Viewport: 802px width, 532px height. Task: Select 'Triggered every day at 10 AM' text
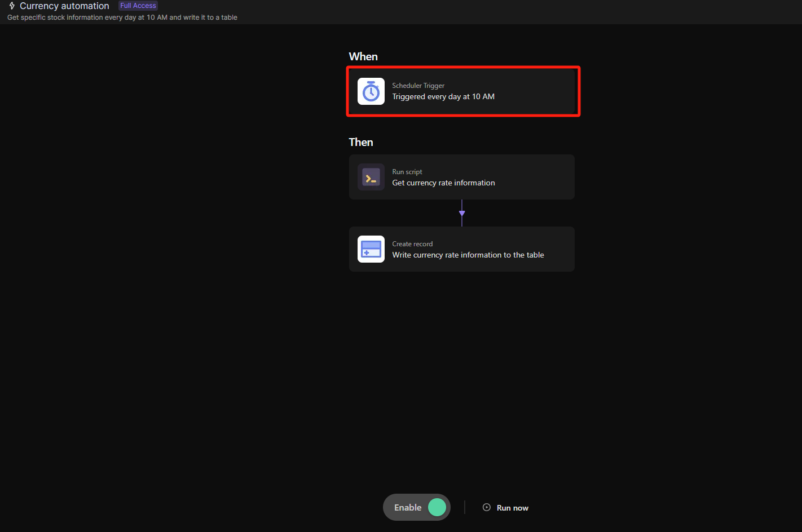pyautogui.click(x=443, y=97)
